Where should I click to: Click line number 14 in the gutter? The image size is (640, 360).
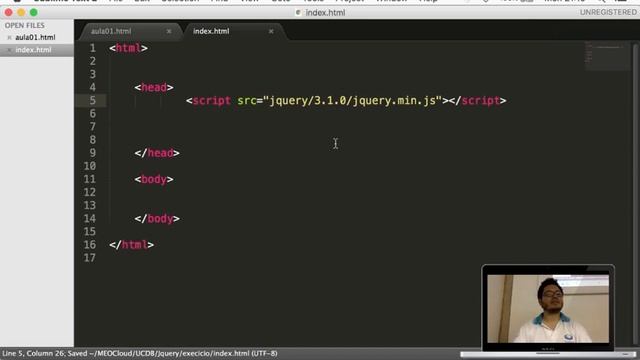point(90,219)
